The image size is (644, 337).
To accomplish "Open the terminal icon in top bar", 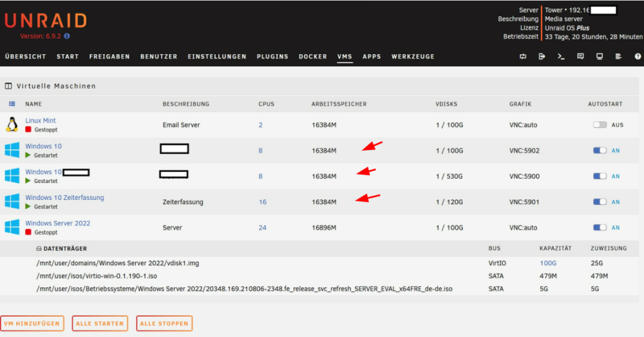I will click(x=561, y=56).
